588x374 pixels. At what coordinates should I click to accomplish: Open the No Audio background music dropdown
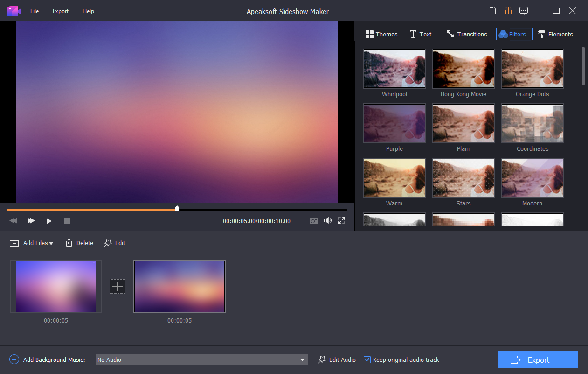click(303, 360)
